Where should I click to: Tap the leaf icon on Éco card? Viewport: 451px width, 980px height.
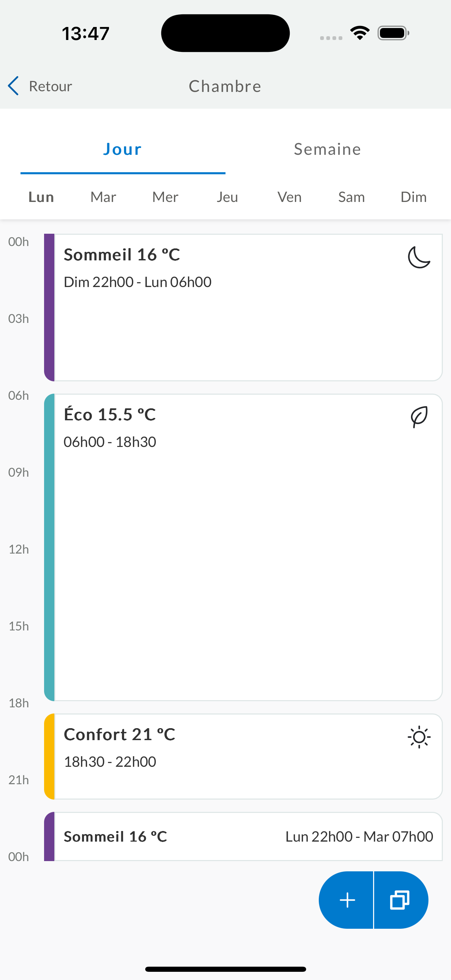(x=419, y=417)
